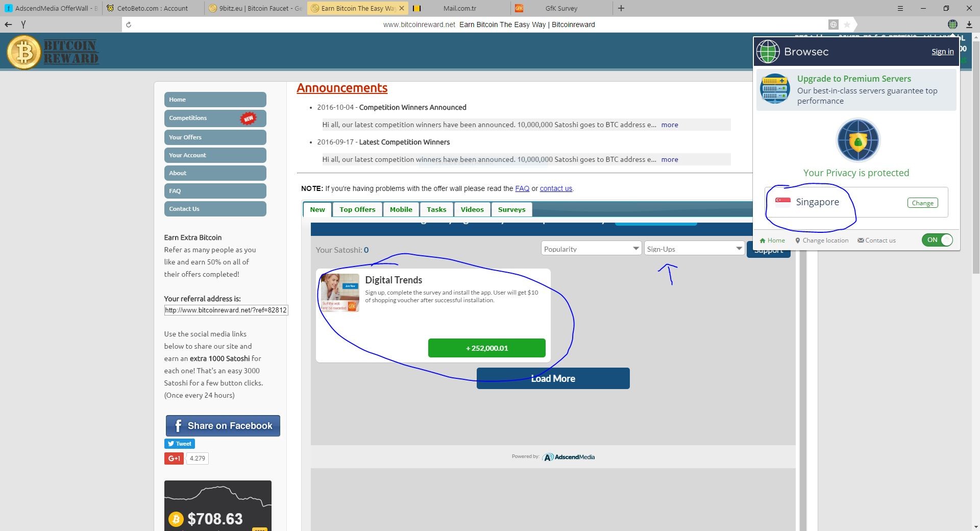Close the Earn Bitcoin The Easy Way tab
The image size is (980, 531).
[402, 8]
